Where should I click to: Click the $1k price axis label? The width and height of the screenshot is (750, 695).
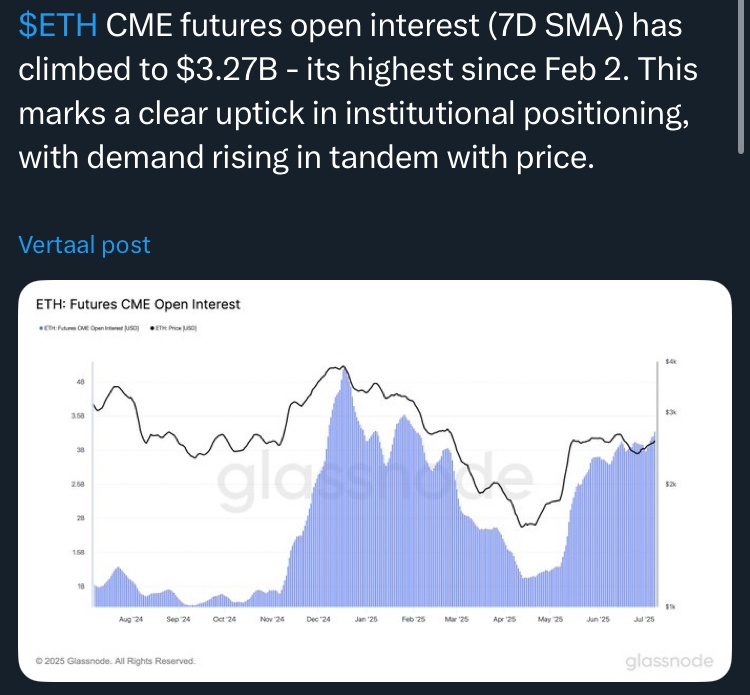click(670, 607)
